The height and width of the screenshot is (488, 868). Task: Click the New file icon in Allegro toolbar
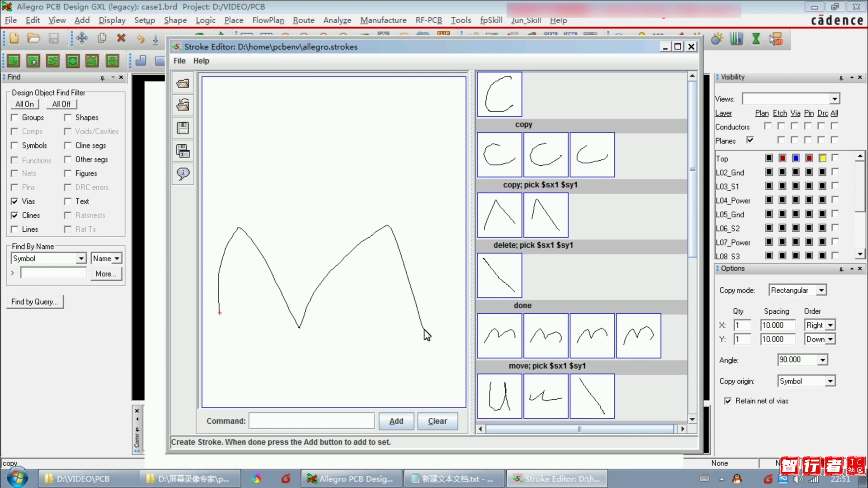(14, 38)
